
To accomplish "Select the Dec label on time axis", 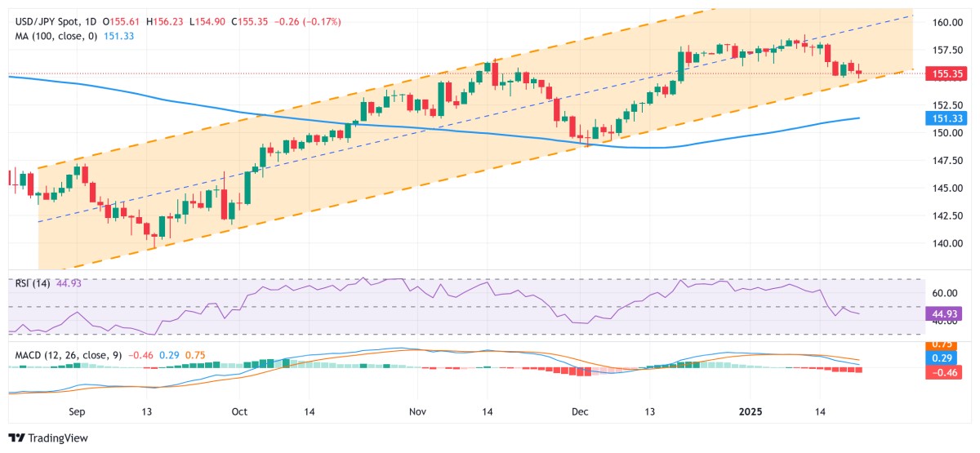I will tap(580, 414).
